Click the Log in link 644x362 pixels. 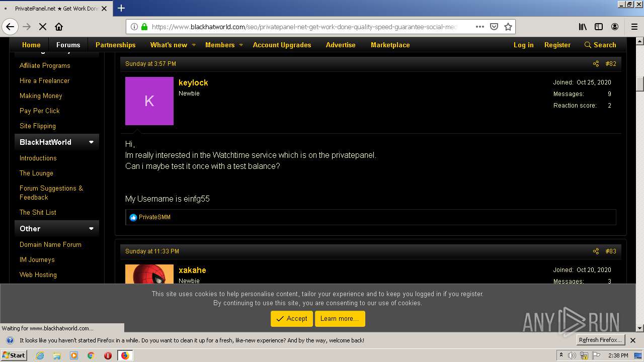click(x=523, y=45)
